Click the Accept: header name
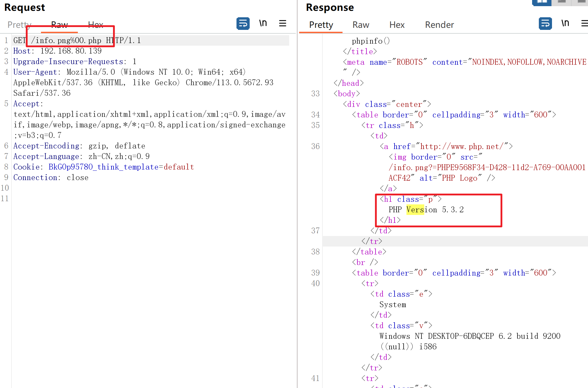 28,104
